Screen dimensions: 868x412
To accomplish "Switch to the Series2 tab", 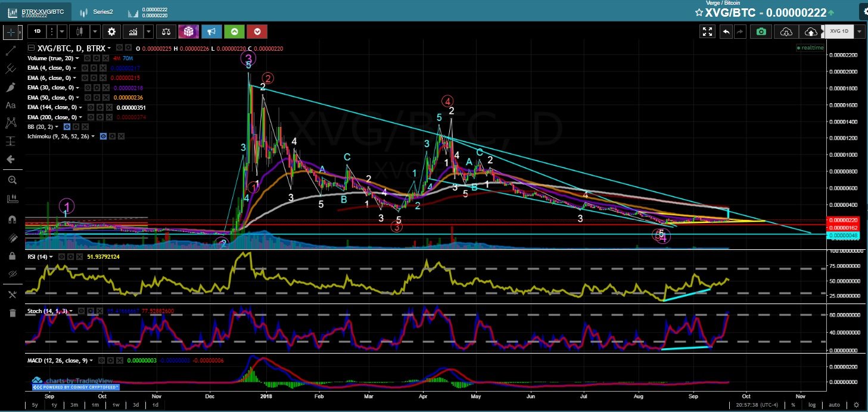I will [97, 11].
